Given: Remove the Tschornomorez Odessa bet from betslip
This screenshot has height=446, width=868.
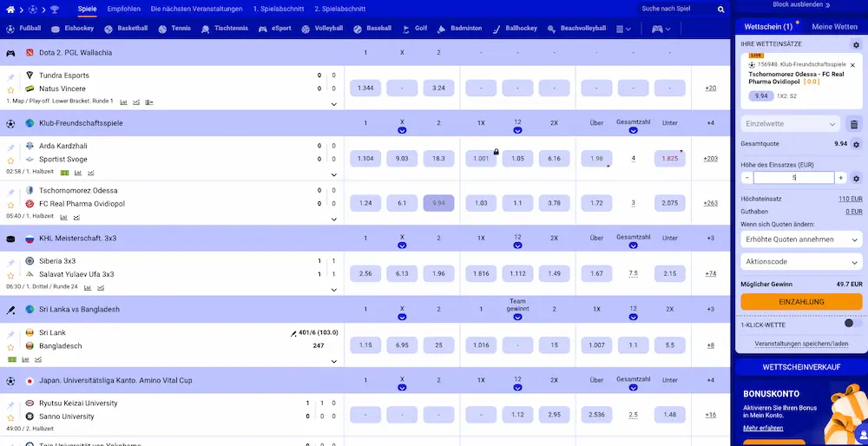Looking at the screenshot, I should (x=852, y=65).
